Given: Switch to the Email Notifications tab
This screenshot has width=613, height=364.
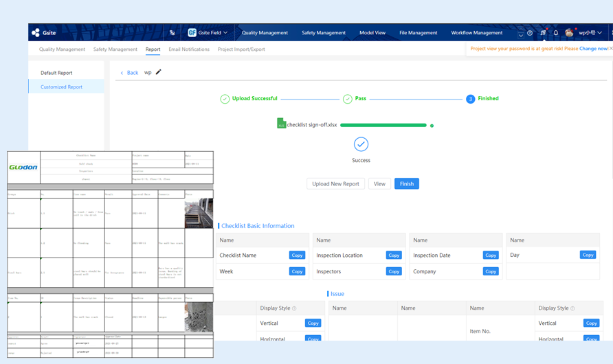Looking at the screenshot, I should 189,49.
